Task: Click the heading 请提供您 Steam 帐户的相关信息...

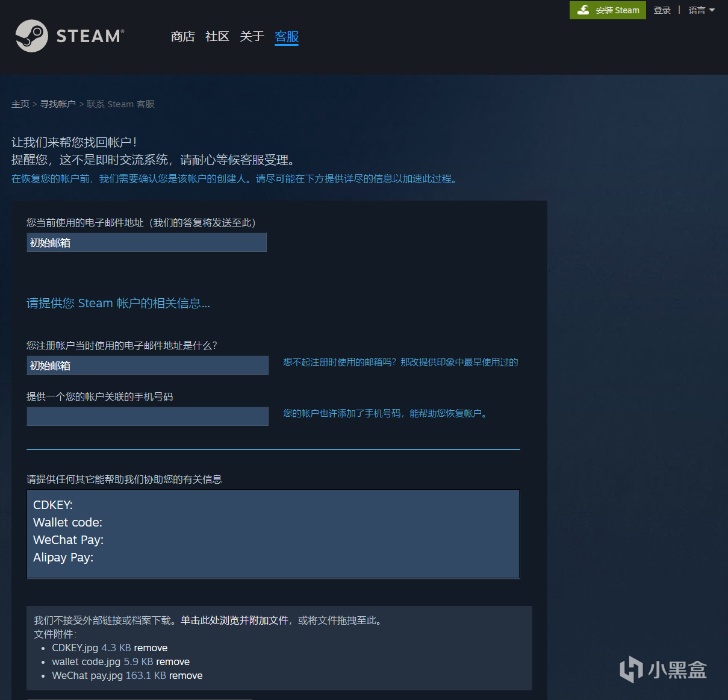Action: 118,303
